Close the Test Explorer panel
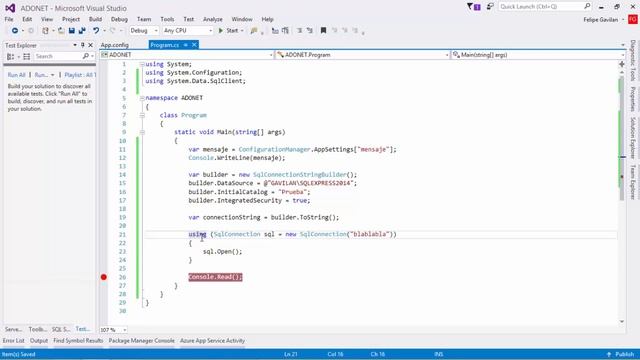Image resolution: width=640 pixels, height=360 pixels. coord(91,45)
